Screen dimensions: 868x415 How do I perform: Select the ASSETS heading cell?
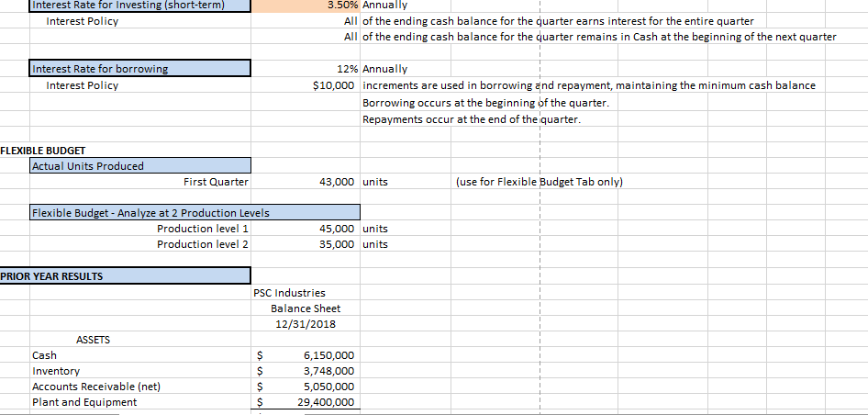(x=93, y=340)
